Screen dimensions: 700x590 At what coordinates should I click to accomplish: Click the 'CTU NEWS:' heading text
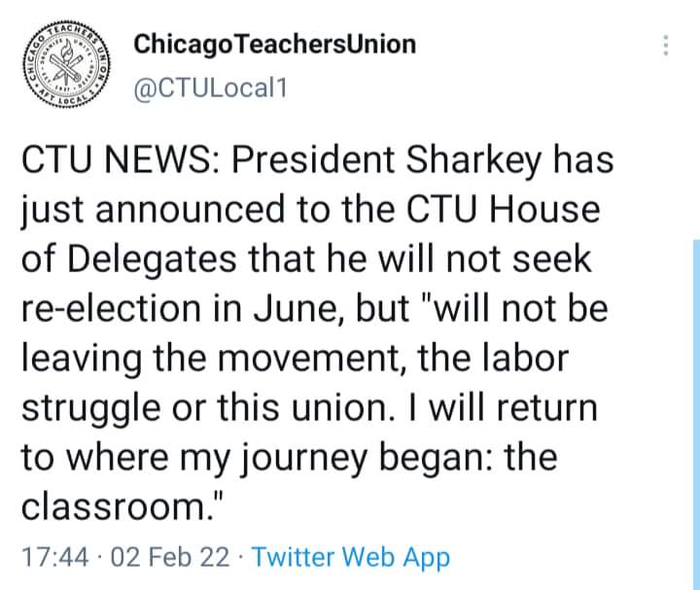click(x=121, y=160)
